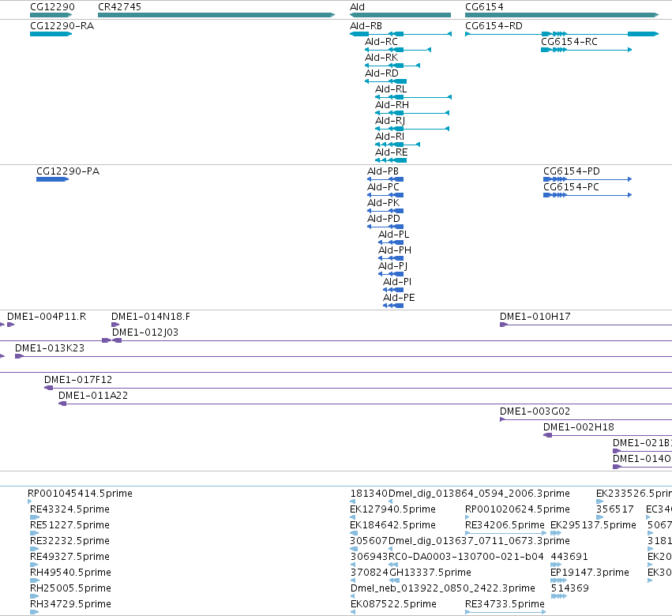Image resolution: width=672 pixels, height=616 pixels.
Task: Select the CG12290 gene label
Action: click(52, 7)
